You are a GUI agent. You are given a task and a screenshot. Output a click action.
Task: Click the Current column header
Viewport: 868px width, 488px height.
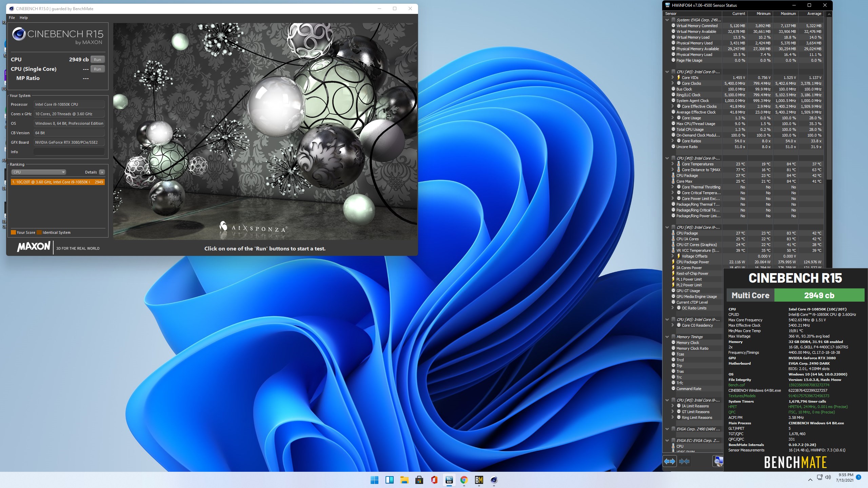click(x=735, y=14)
